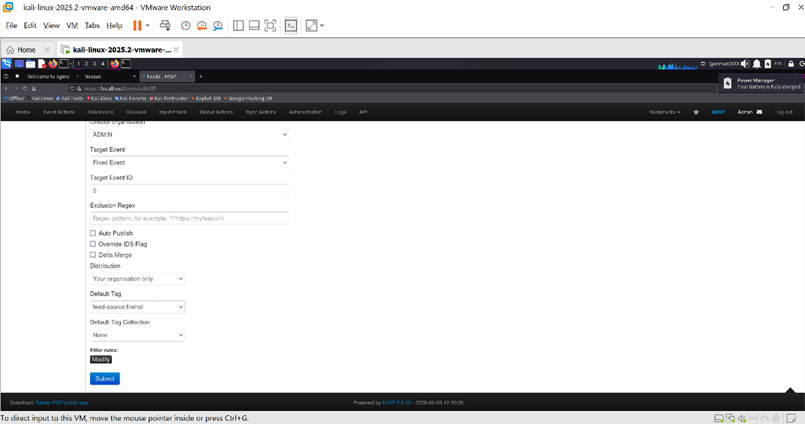805x424 pixels.
Task: Click the Target Event ID field
Action: click(189, 190)
